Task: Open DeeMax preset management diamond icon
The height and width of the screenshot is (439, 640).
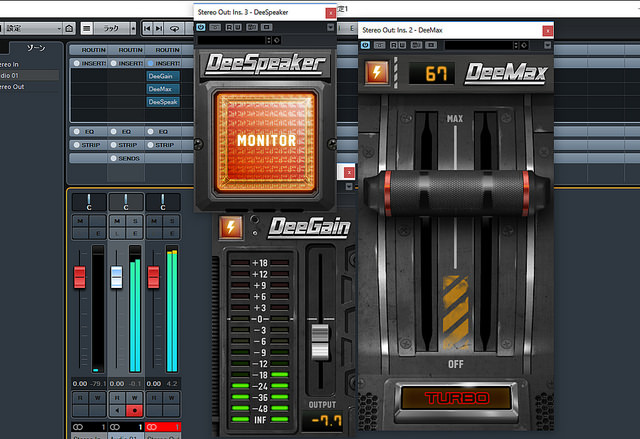Action: coord(524,45)
